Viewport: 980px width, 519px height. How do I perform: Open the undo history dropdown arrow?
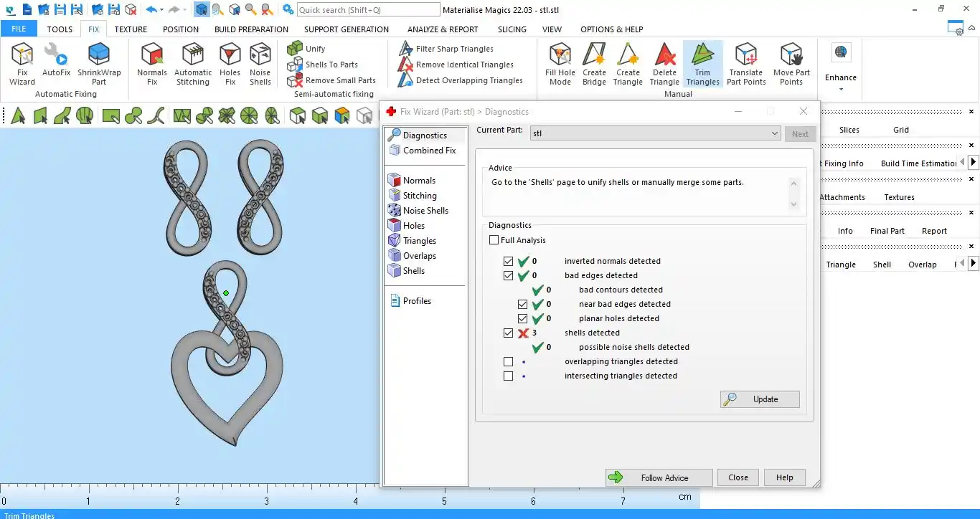tap(161, 10)
